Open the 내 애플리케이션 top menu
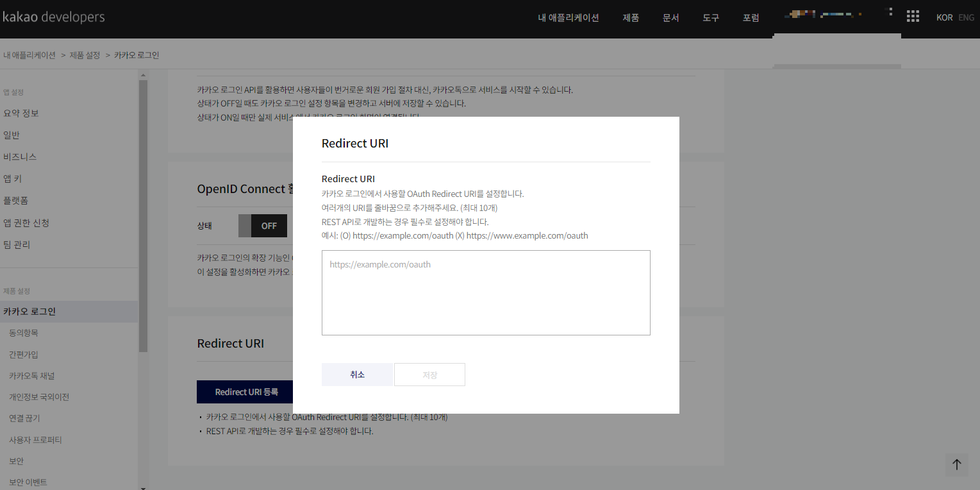980x490 pixels. click(569, 18)
